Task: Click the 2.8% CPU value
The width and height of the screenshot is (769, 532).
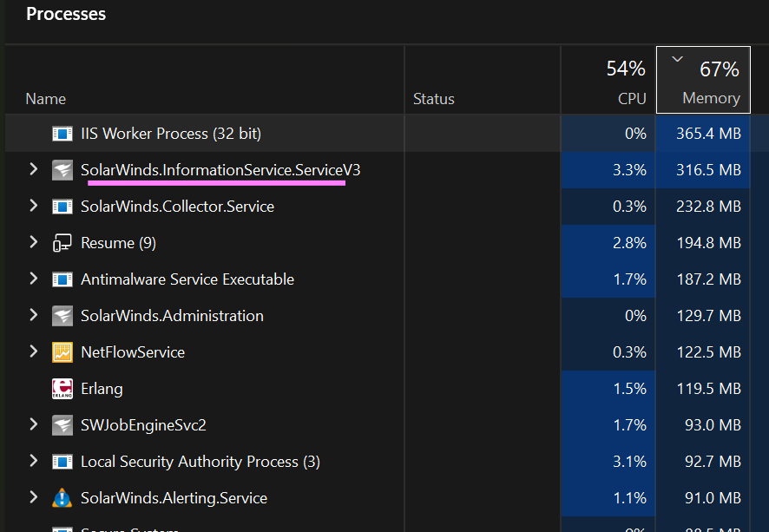Action: tap(630, 243)
